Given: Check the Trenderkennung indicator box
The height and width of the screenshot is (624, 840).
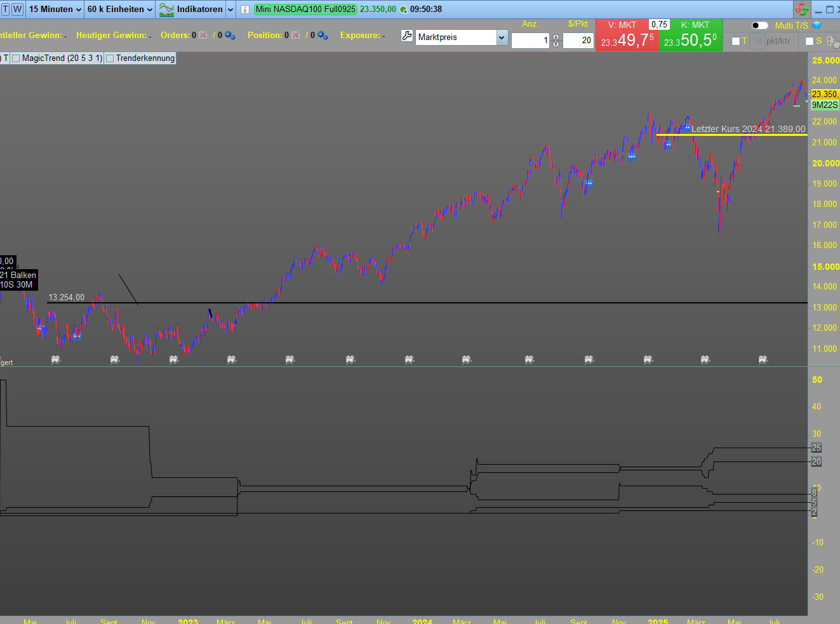Looking at the screenshot, I should coord(110,58).
